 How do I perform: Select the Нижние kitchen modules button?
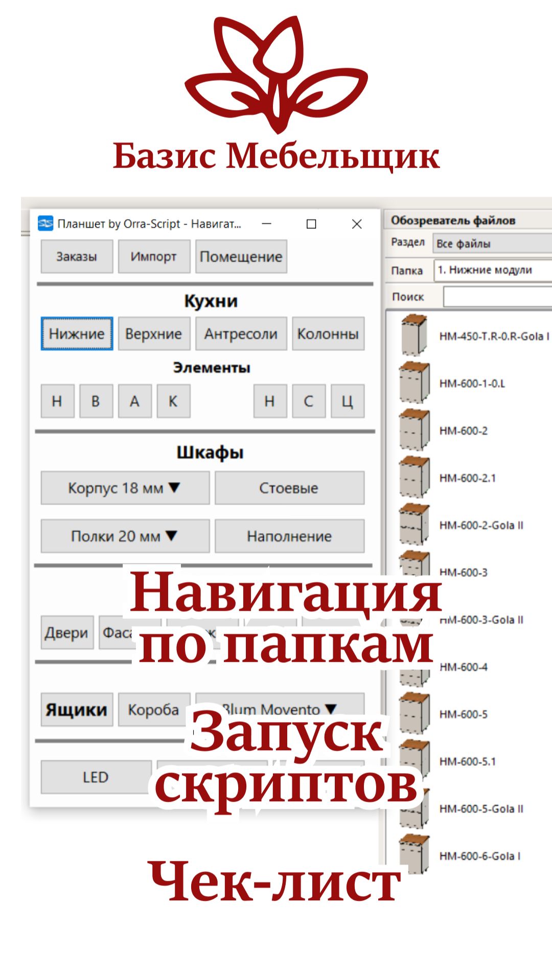tap(77, 333)
